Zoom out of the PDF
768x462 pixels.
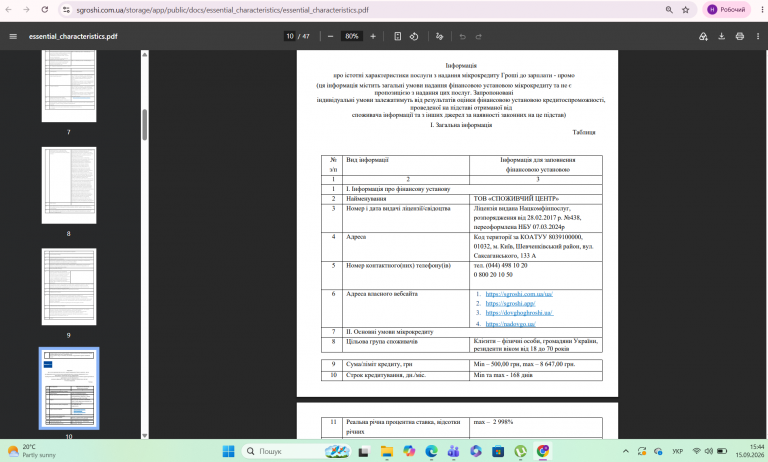[x=331, y=36]
